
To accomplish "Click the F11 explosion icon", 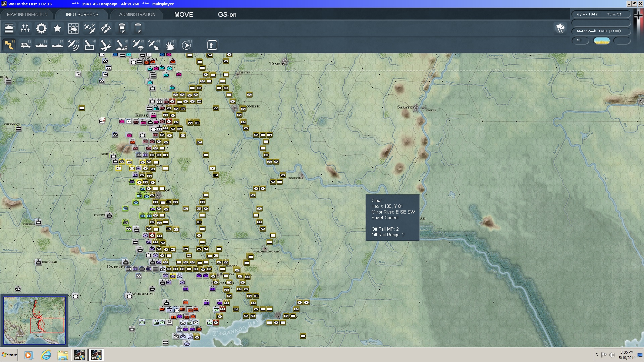I will tap(170, 45).
